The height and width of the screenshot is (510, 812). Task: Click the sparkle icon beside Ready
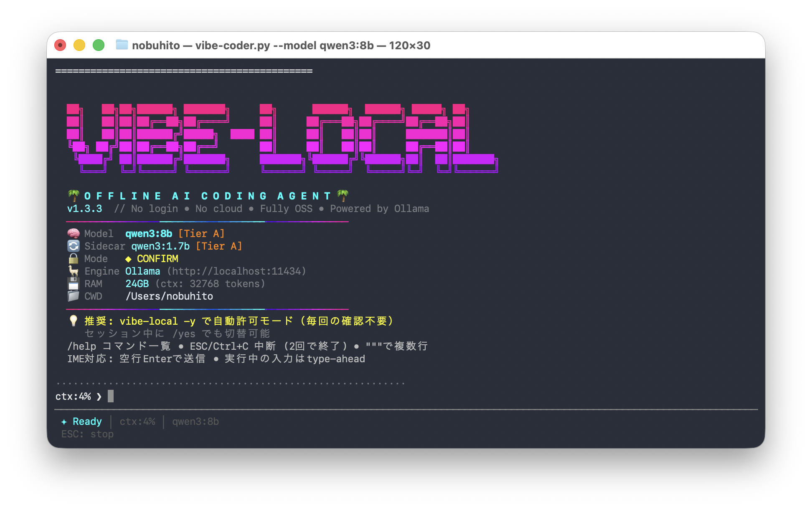click(x=64, y=422)
